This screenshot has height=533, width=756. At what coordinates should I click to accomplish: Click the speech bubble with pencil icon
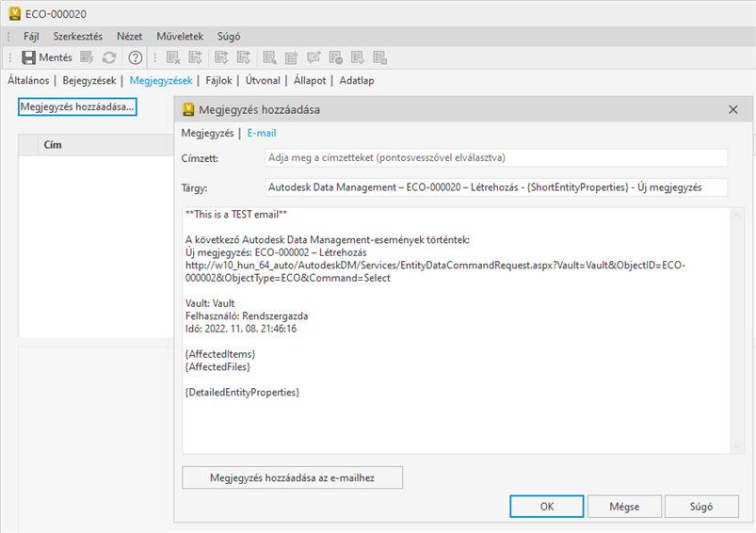coord(314,57)
